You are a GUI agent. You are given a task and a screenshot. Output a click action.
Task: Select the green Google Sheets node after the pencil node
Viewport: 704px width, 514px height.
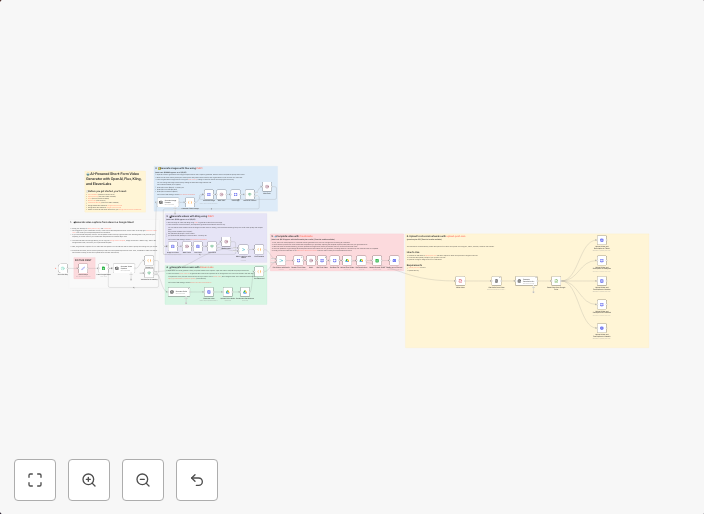pyautogui.click(x=103, y=268)
